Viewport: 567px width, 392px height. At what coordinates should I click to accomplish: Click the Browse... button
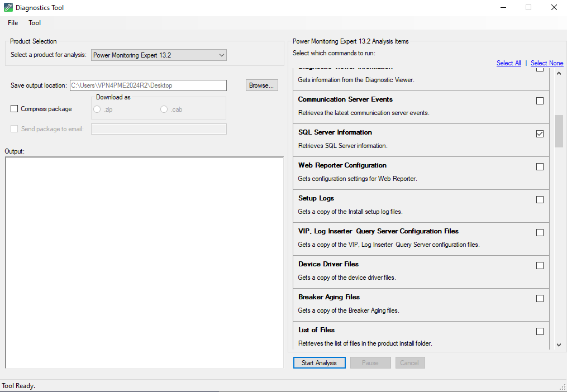click(262, 85)
